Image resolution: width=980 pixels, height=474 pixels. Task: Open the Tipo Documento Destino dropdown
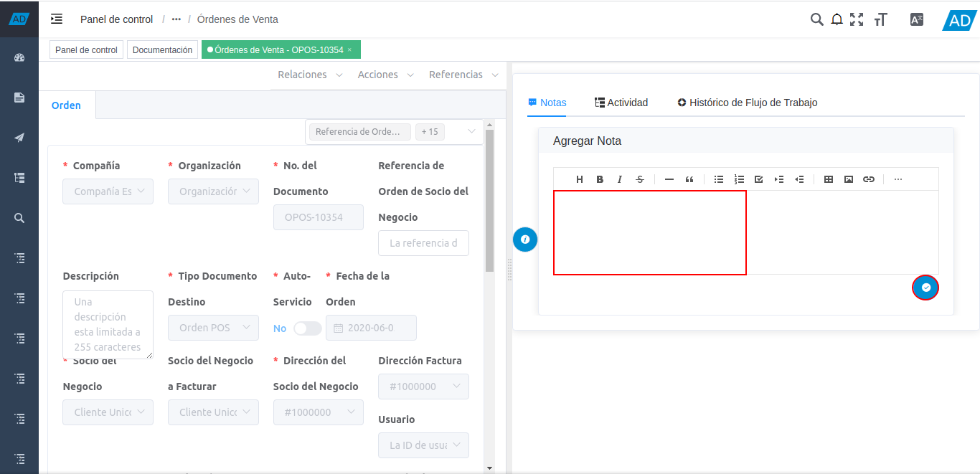tap(213, 328)
